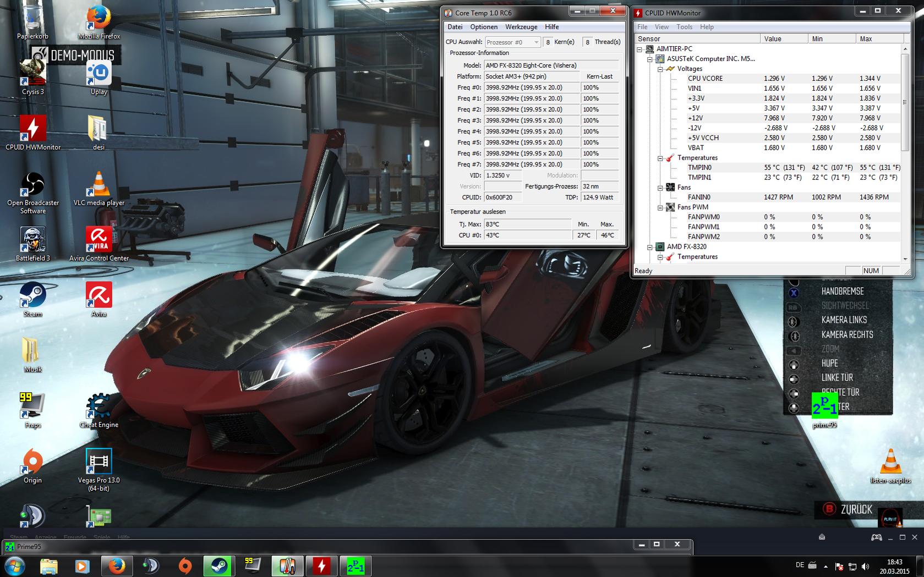Image resolution: width=924 pixels, height=577 pixels.
Task: Launch Mozilla Firefox from the desktop
Action: [99, 22]
